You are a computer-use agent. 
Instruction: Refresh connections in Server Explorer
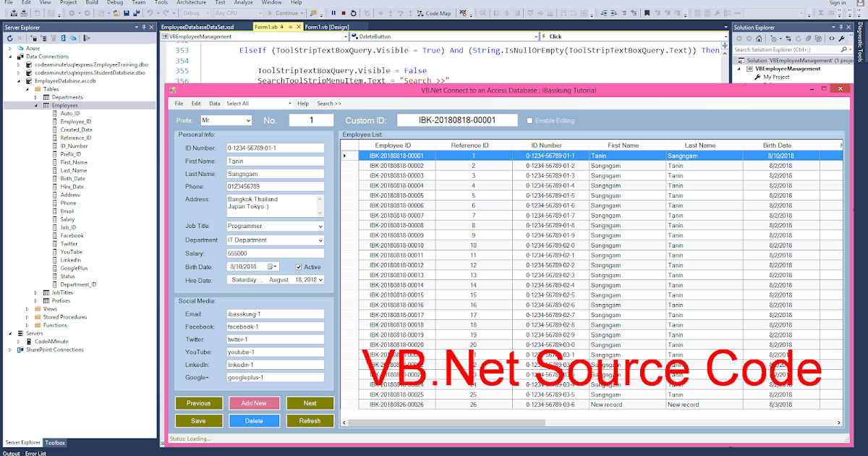click(9, 38)
